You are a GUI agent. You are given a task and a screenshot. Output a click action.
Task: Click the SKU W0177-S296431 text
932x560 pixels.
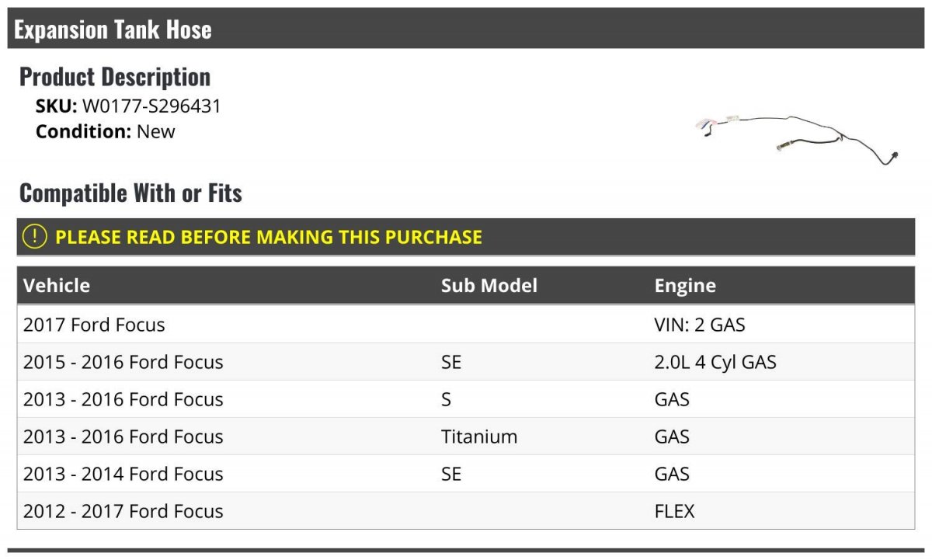click(128, 106)
